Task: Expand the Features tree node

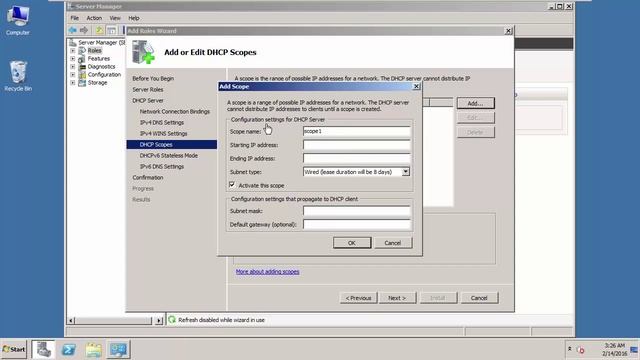Action: tap(73, 59)
